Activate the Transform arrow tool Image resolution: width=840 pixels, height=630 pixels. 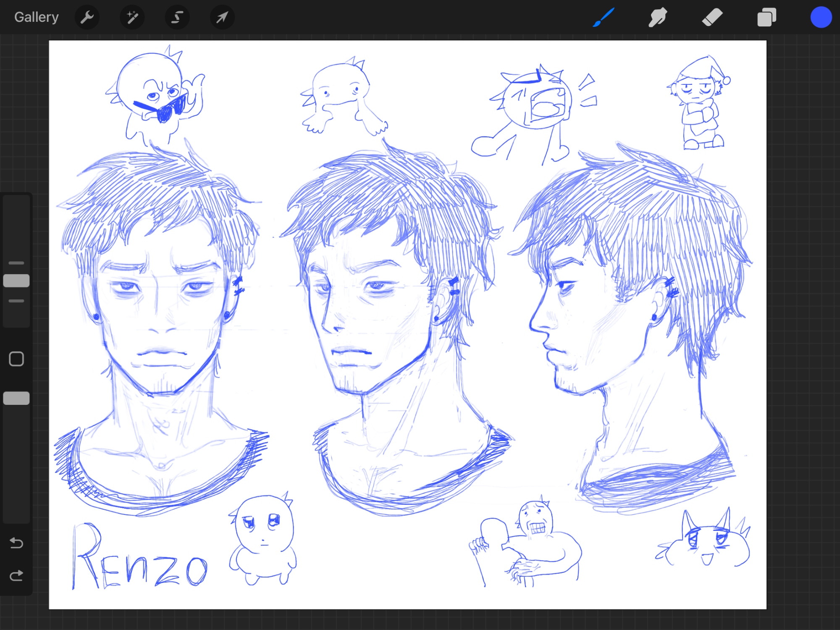222,17
